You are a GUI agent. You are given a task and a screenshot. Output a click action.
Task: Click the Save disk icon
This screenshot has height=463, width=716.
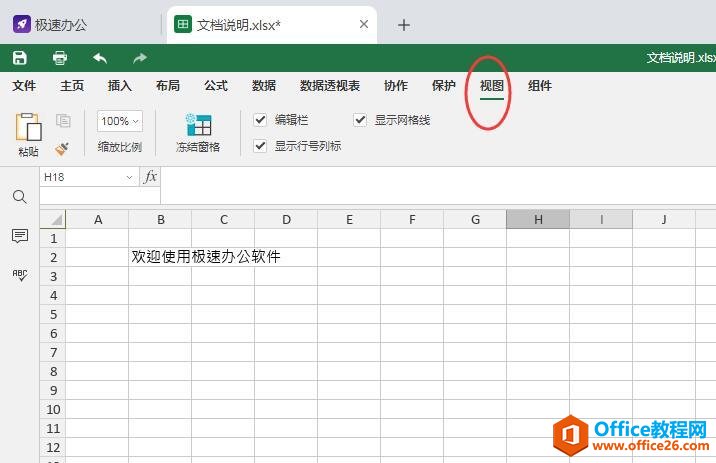click(20, 58)
